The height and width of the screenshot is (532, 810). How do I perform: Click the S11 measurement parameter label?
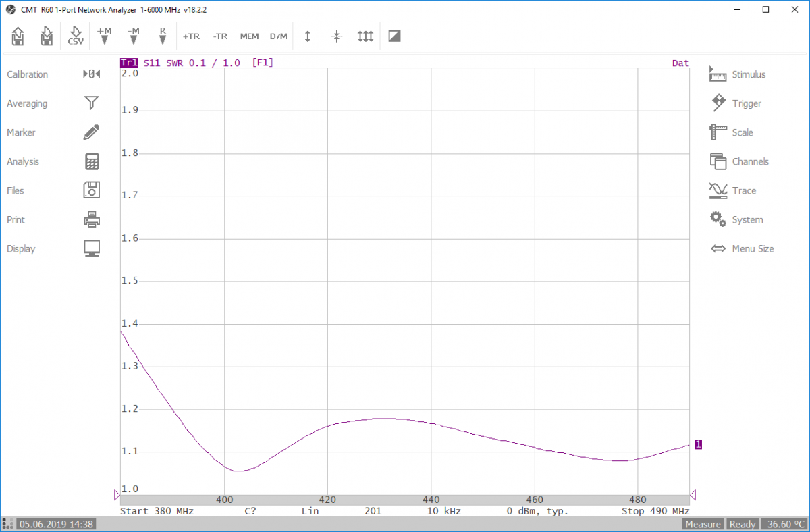tap(152, 63)
